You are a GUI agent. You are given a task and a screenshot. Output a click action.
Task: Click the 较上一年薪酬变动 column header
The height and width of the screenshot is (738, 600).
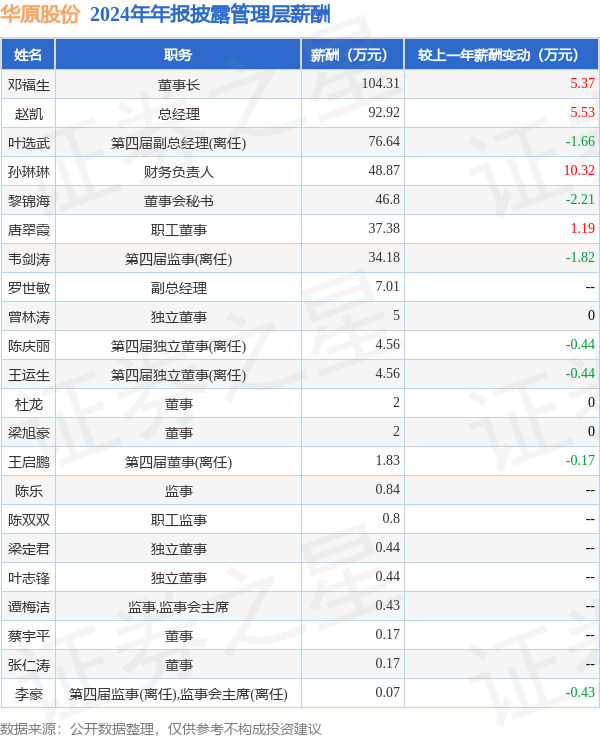(502, 55)
